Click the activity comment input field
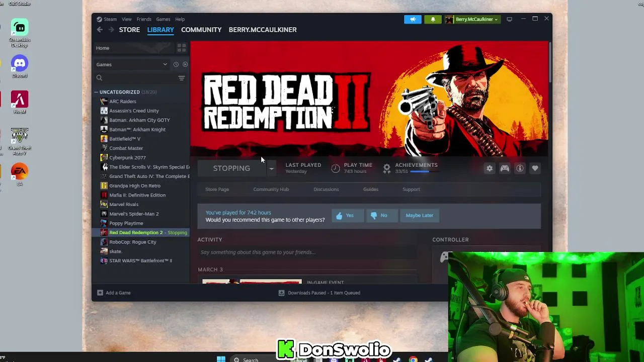 pos(307,252)
